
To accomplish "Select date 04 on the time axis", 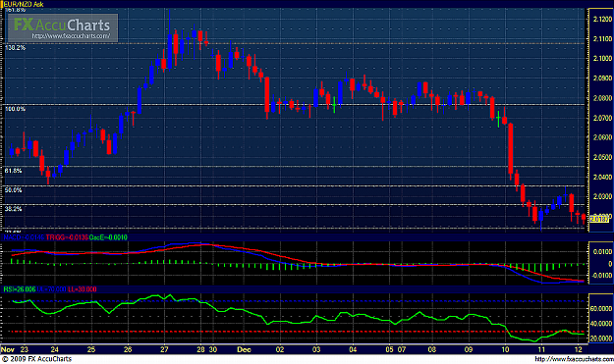I will point(353,349).
